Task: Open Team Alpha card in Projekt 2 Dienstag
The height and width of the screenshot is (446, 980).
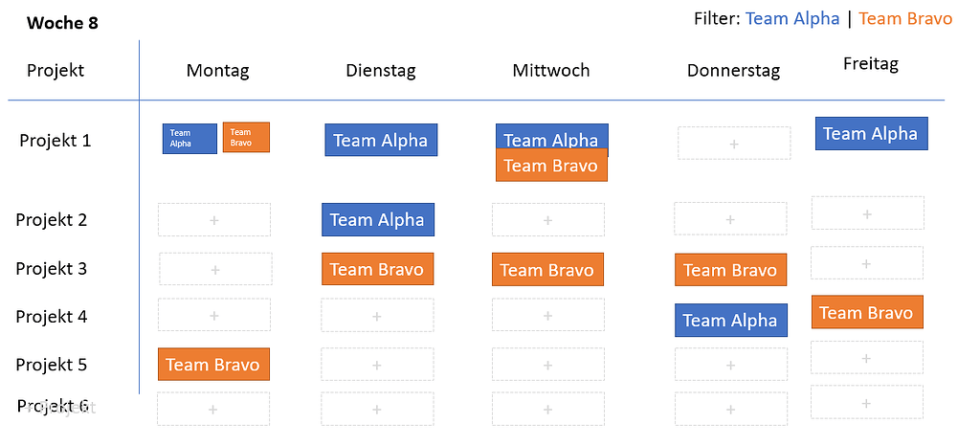Action: click(x=378, y=219)
